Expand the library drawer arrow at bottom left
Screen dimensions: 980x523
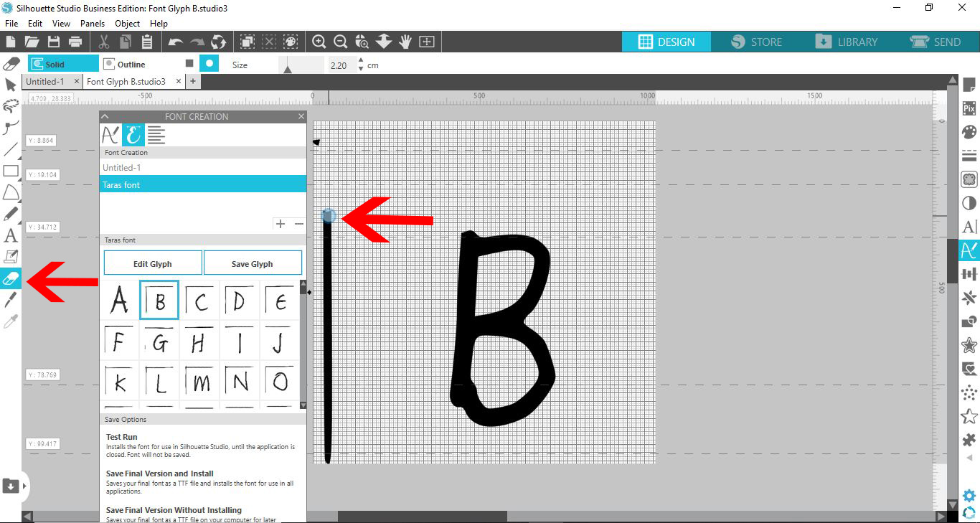(x=25, y=486)
